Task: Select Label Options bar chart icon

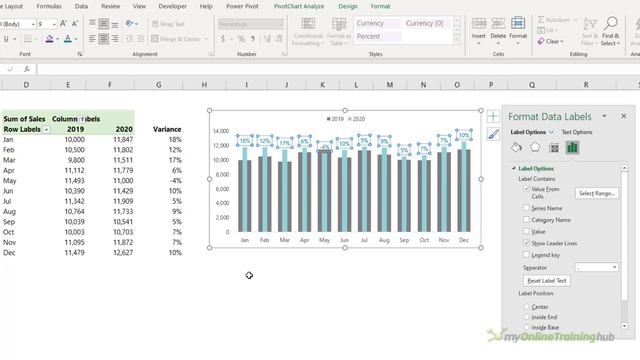Action: click(572, 147)
